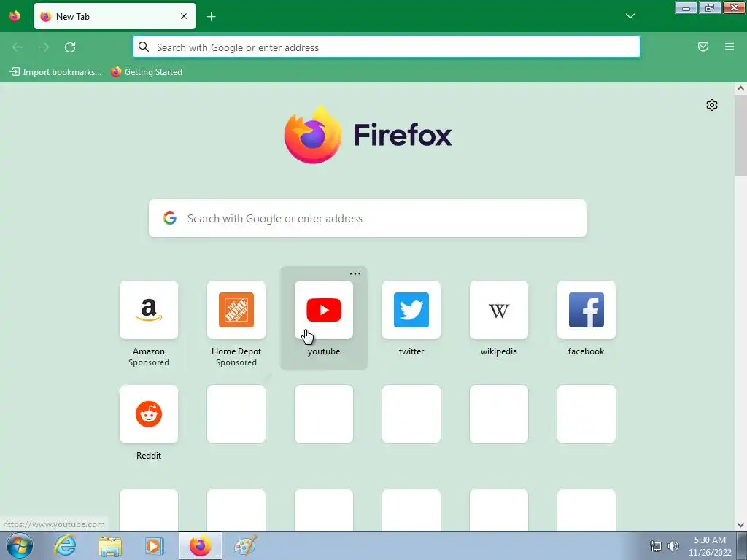The height and width of the screenshot is (560, 747).
Task: Click the network tray icon
Action: pyautogui.click(x=656, y=546)
